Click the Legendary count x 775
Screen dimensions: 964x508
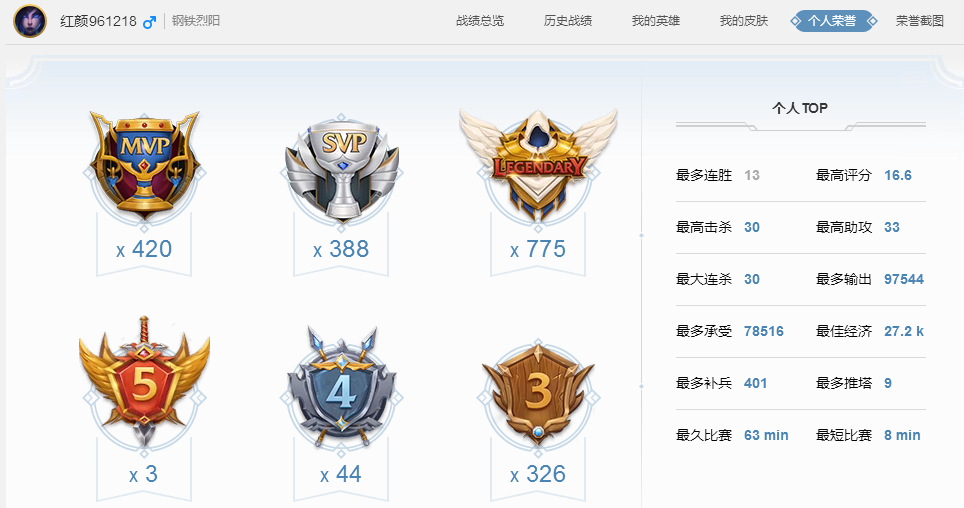[538, 249]
